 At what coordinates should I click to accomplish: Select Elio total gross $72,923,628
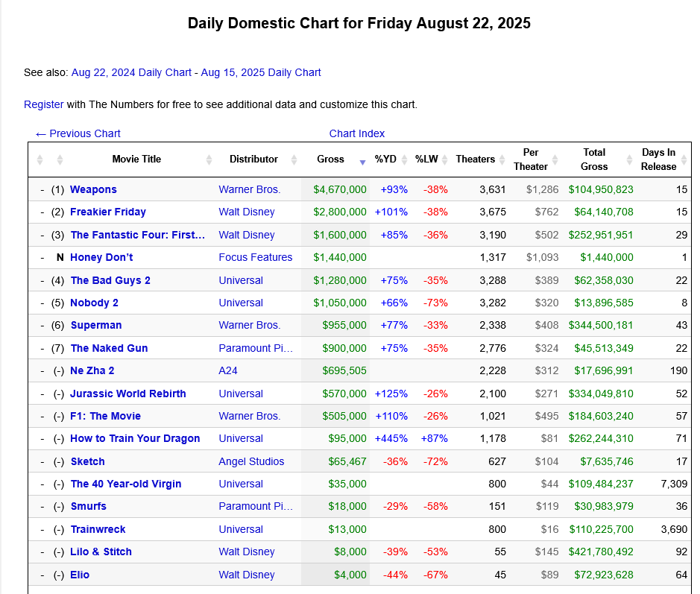click(604, 575)
